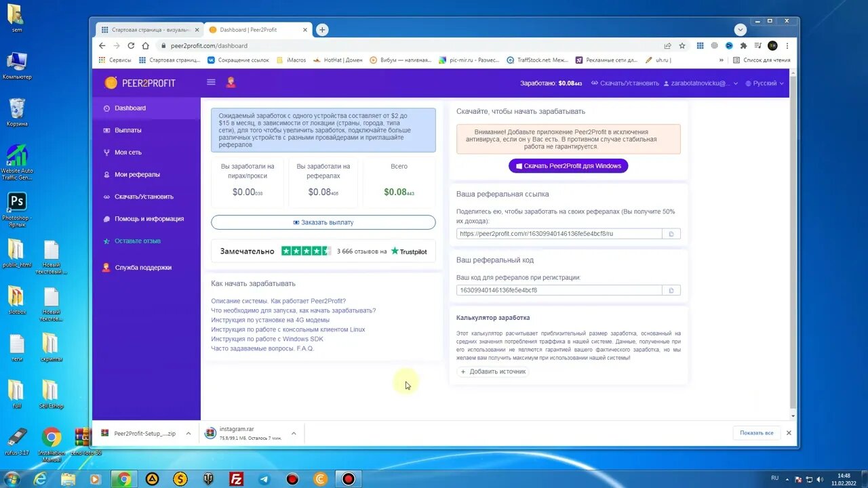Open Website Auto Traffic Generator shortcut

point(17,163)
